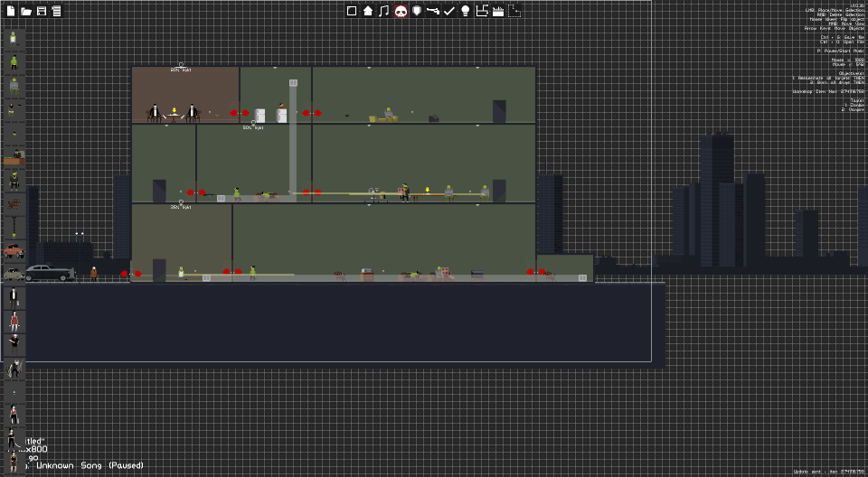Pick the hanging chained zombie item
868x477 pixels.
(x=14, y=228)
